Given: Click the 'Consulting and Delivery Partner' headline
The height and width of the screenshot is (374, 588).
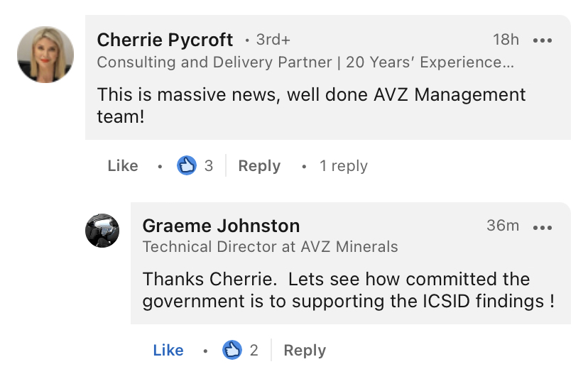Looking at the screenshot, I should click(x=305, y=62).
